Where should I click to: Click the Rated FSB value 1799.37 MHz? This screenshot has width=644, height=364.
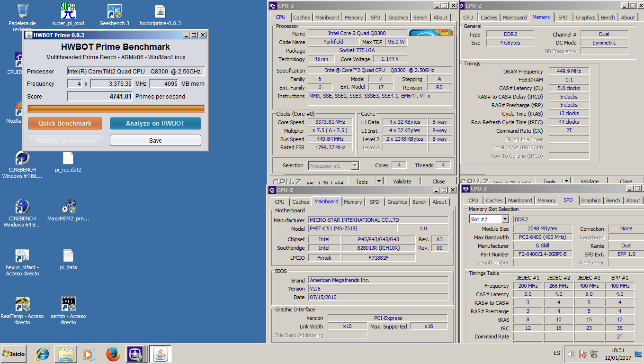coord(331,147)
